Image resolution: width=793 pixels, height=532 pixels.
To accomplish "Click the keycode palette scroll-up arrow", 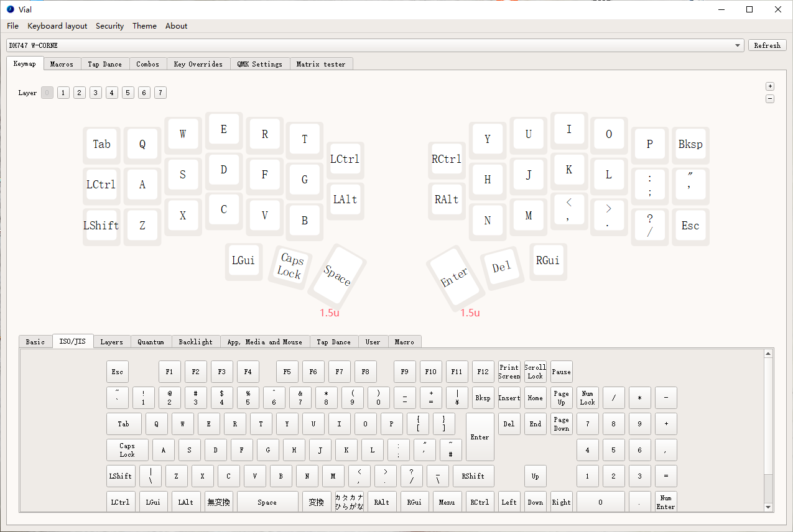I will pyautogui.click(x=769, y=354).
